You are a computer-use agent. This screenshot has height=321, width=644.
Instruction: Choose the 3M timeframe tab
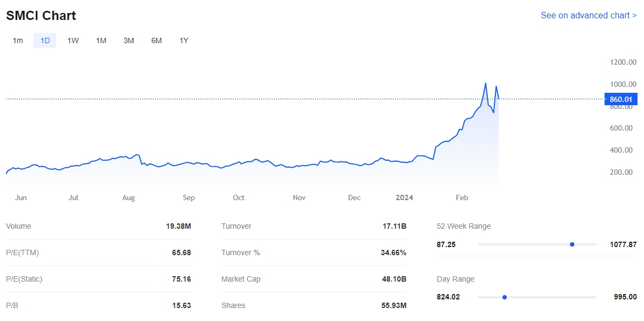pos(129,40)
